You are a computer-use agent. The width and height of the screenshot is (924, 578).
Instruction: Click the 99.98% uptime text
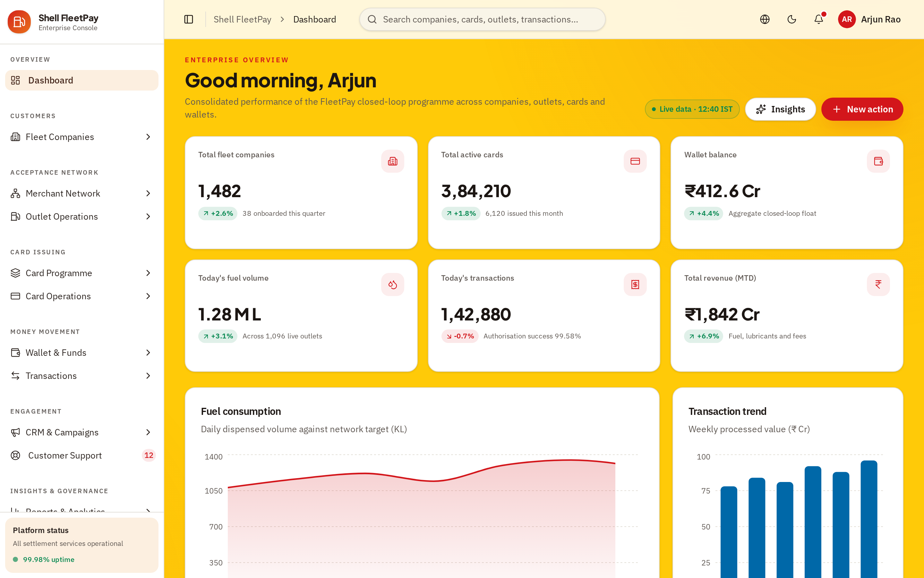[x=48, y=559]
